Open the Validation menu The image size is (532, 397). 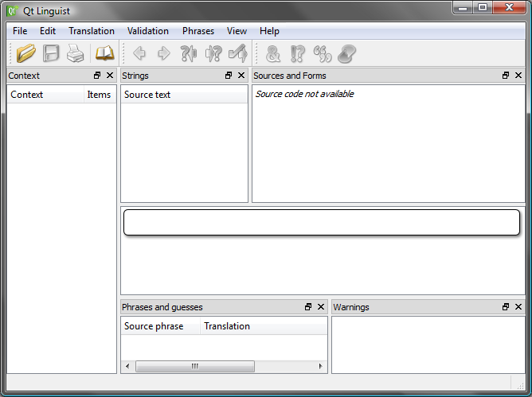pyautogui.click(x=148, y=31)
